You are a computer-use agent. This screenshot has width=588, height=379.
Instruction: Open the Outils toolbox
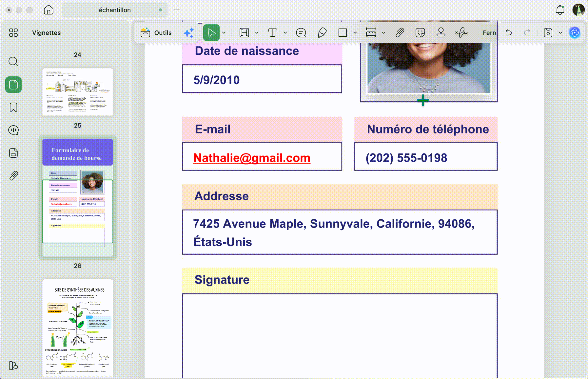click(x=156, y=32)
